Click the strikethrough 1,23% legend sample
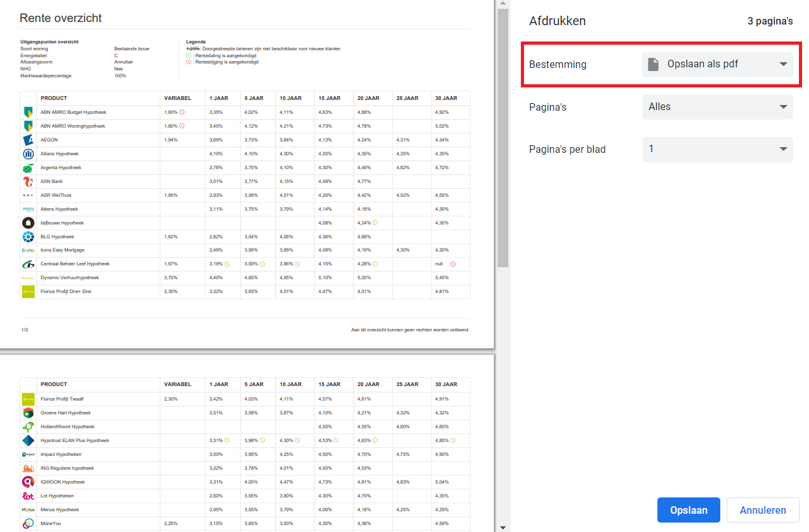Image resolution: width=809 pixels, height=532 pixels. (x=192, y=48)
